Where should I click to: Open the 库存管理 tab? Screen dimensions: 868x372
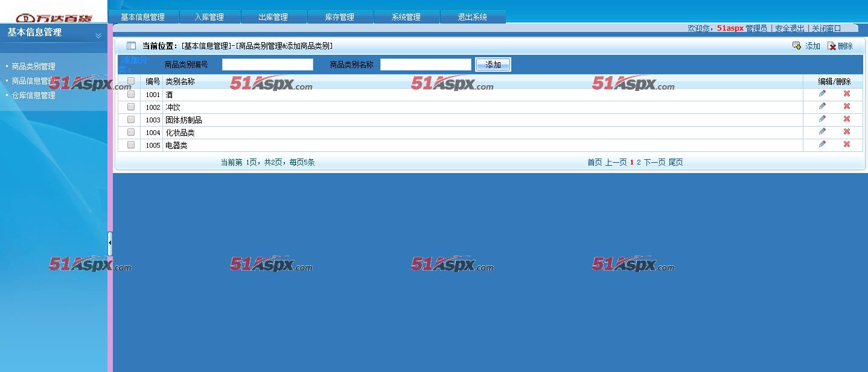pos(340,17)
